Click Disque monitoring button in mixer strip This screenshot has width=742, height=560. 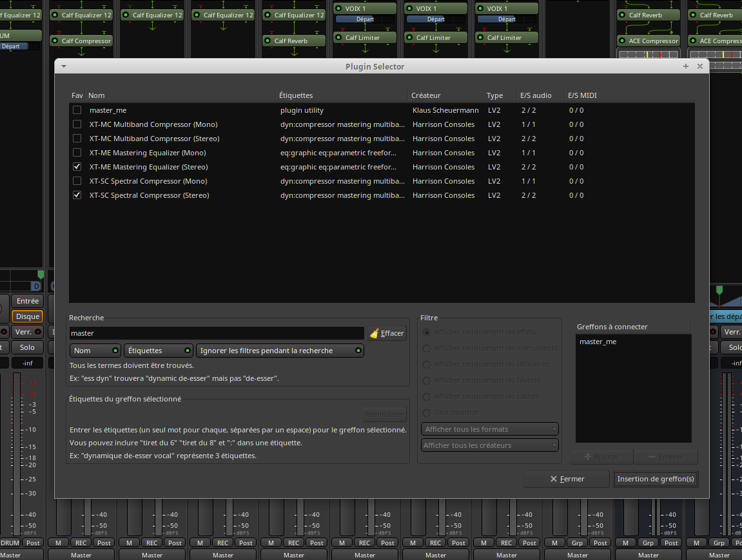tap(28, 316)
